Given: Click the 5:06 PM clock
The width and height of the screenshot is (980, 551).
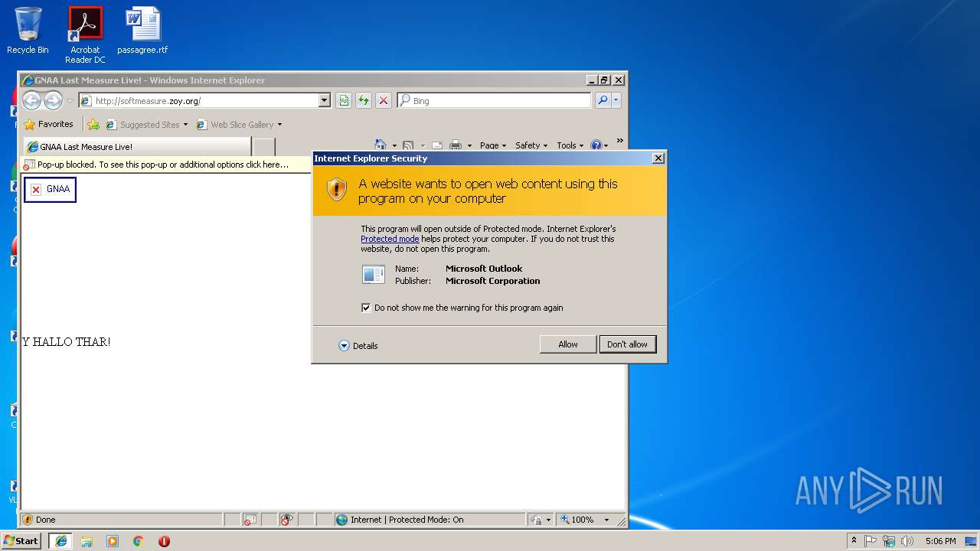Looking at the screenshot, I should pos(940,541).
